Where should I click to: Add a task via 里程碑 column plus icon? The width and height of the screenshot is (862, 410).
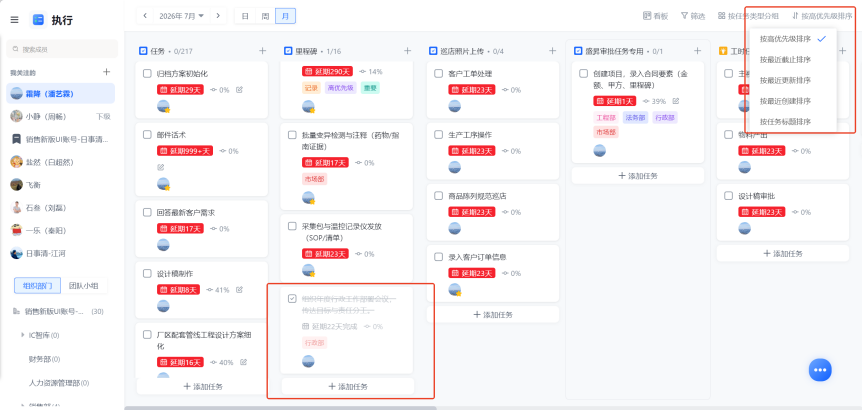pos(407,51)
